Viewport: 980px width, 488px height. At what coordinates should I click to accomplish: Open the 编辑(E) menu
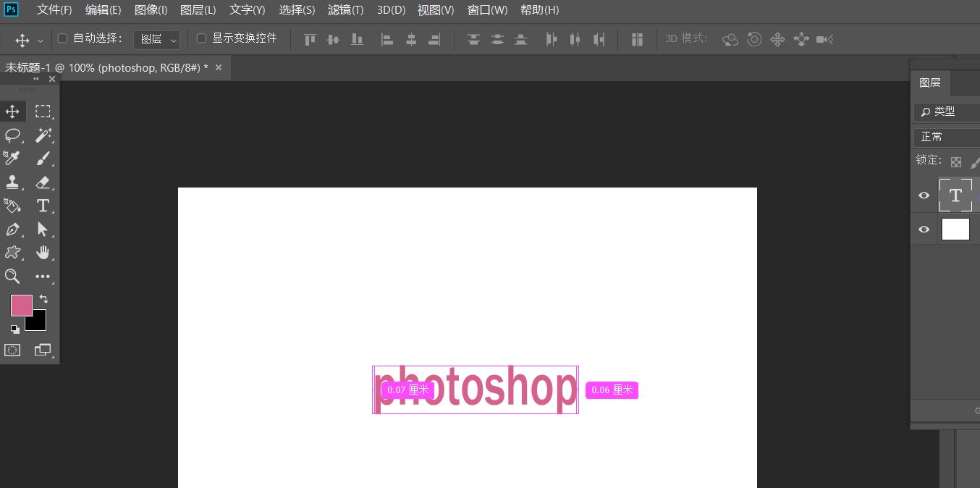[x=103, y=10]
